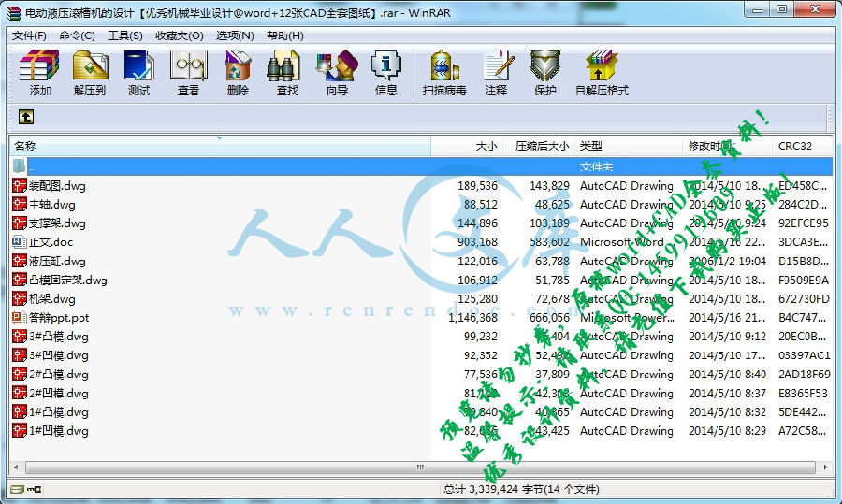Sort by 大小 column header
The height and width of the screenshot is (504, 842).
coord(467,146)
